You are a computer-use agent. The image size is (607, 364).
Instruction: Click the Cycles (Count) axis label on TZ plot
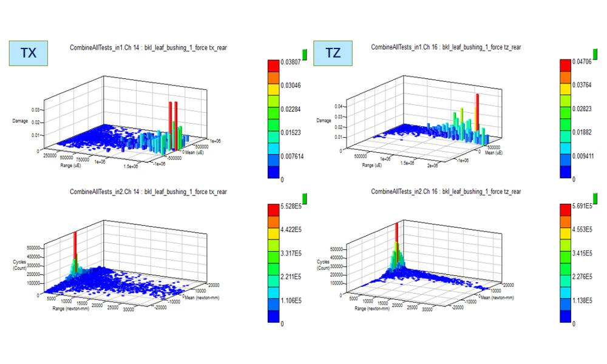(x=324, y=265)
